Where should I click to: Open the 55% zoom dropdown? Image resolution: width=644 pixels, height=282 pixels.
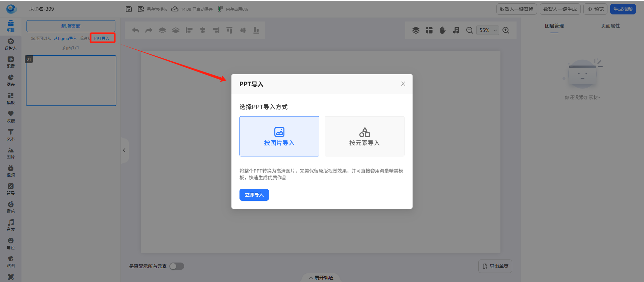click(x=488, y=30)
